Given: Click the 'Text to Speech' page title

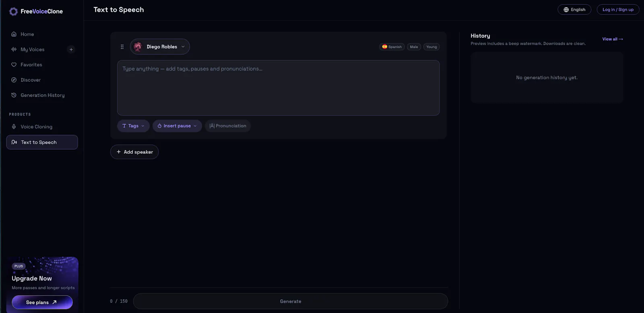Looking at the screenshot, I should [119, 10].
